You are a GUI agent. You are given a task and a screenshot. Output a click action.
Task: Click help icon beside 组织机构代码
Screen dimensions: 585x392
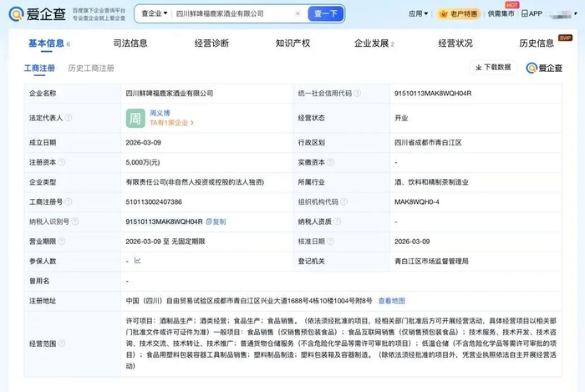343,201
